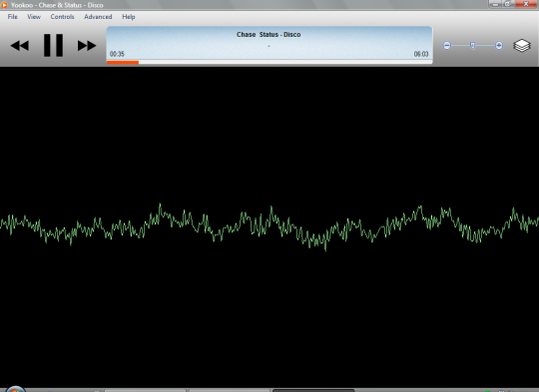Seek to the middle of the progress bar
The width and height of the screenshot is (539, 392).
pos(269,62)
